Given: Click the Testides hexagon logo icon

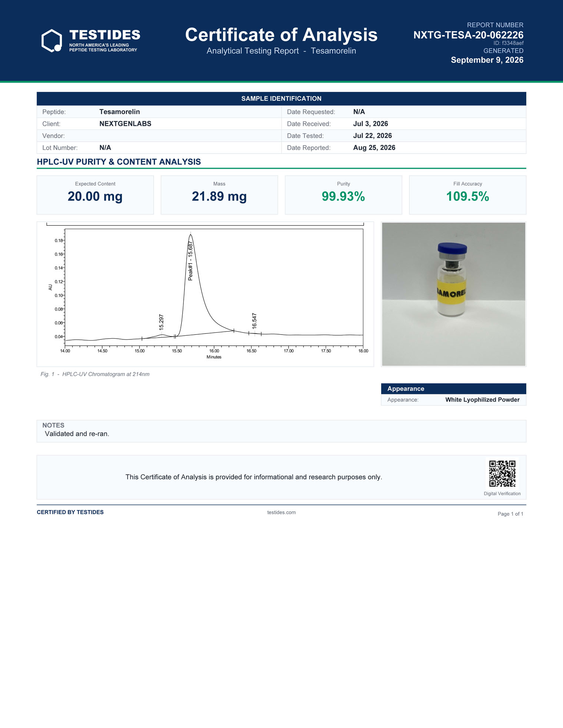Looking at the screenshot, I should (52, 41).
